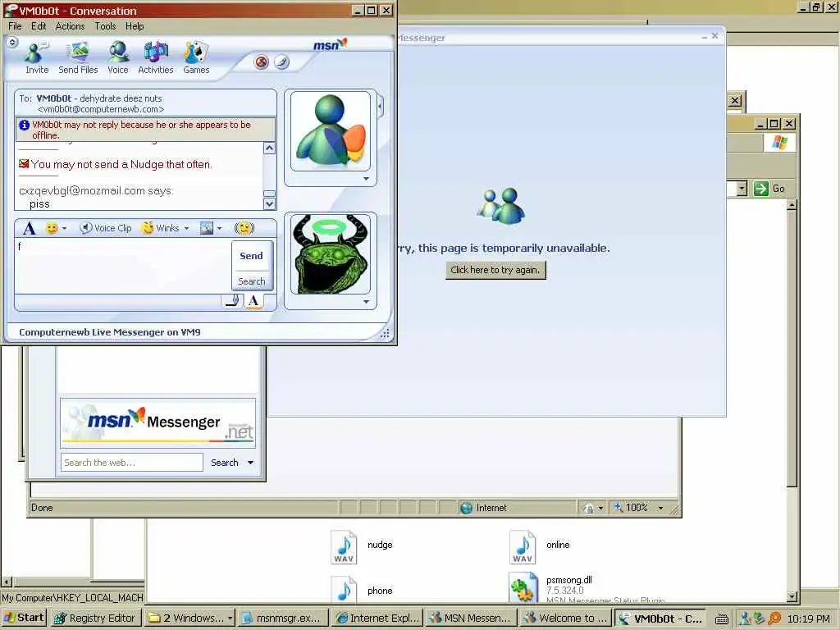Click the Windows flag logo in Explorer
The width and height of the screenshot is (840, 630).
[x=779, y=143]
